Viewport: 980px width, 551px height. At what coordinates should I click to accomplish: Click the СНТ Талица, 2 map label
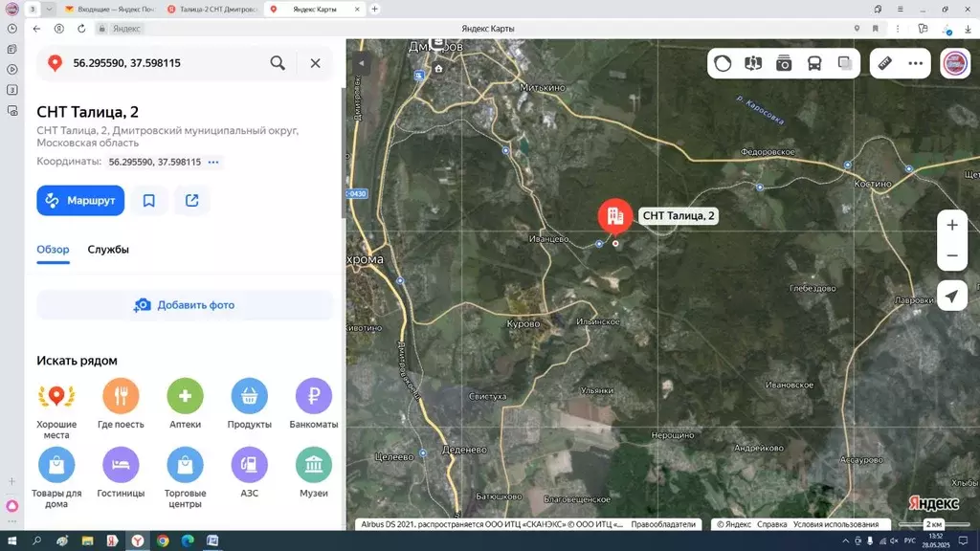679,215
